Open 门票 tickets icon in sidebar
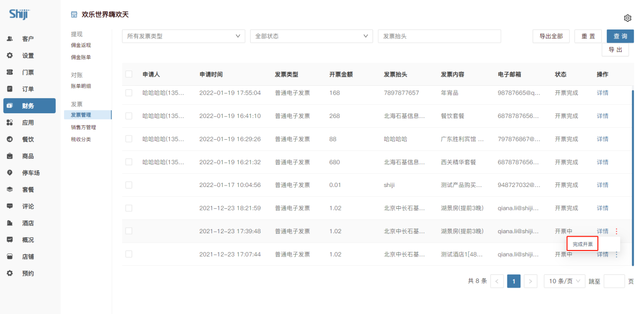644x314 pixels. coord(10,72)
